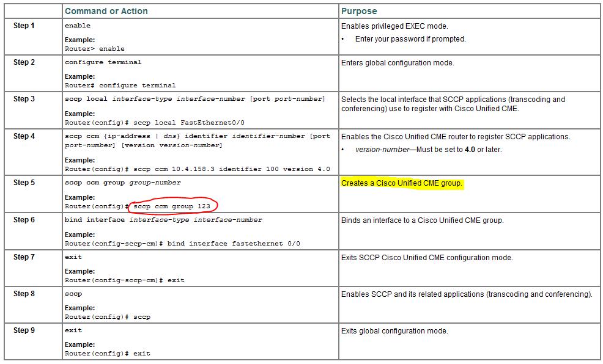
Task: Select the Step 4 row label
Action: click(x=24, y=136)
